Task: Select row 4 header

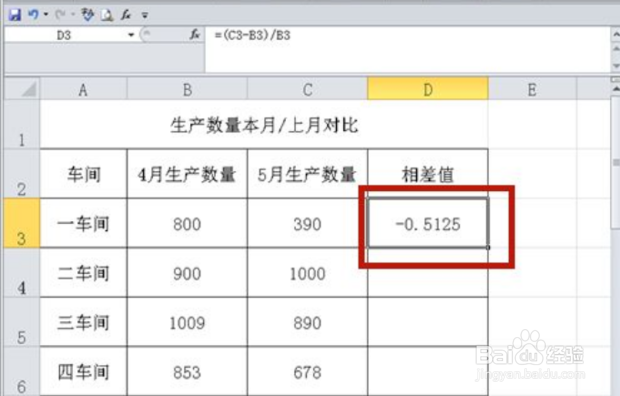Action: click(x=22, y=272)
